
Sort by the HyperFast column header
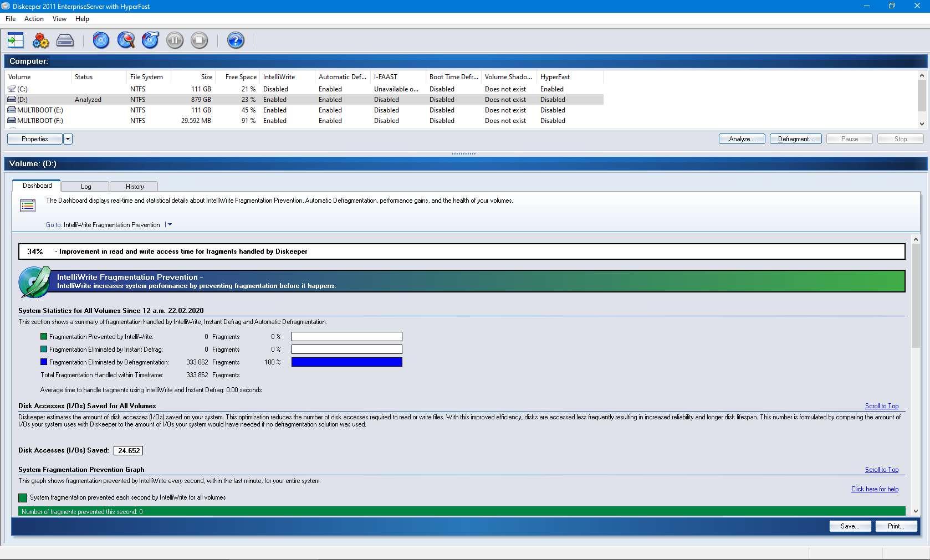(x=570, y=77)
